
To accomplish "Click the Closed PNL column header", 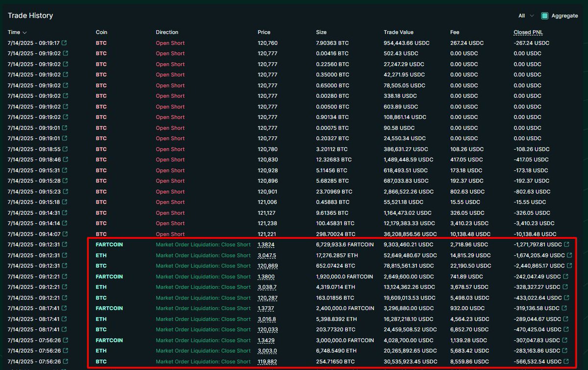I will pos(529,32).
